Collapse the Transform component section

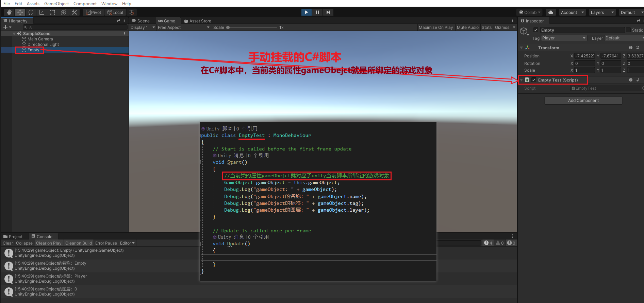point(521,48)
